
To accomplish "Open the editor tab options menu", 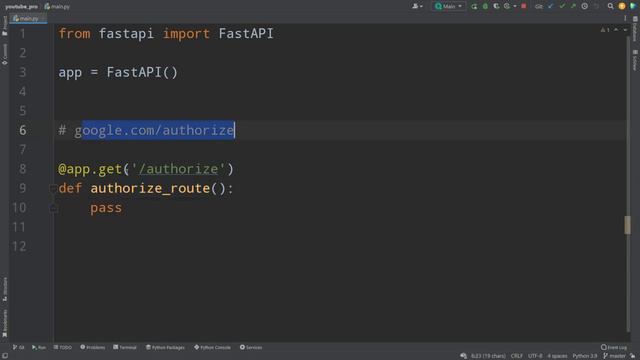I will pos(625,18).
